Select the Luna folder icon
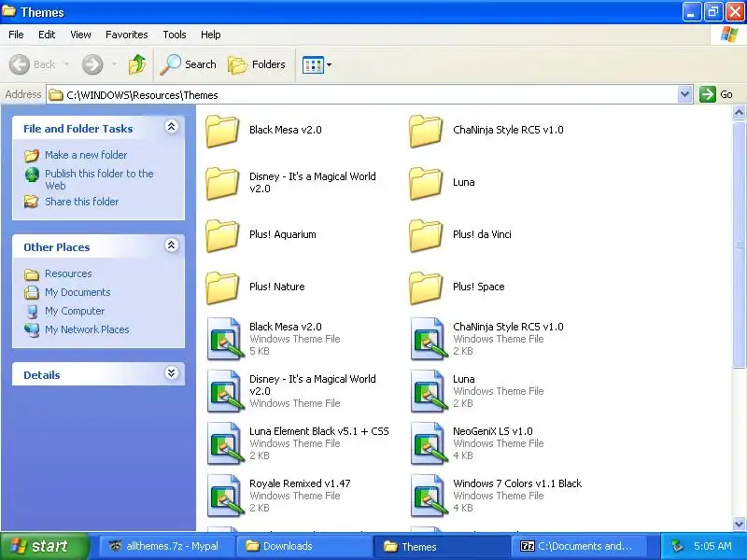Screen dimensions: 747x560 [426, 183]
